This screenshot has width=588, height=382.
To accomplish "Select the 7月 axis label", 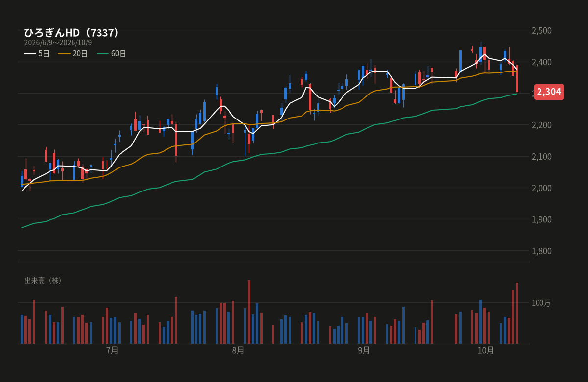I will click(112, 350).
